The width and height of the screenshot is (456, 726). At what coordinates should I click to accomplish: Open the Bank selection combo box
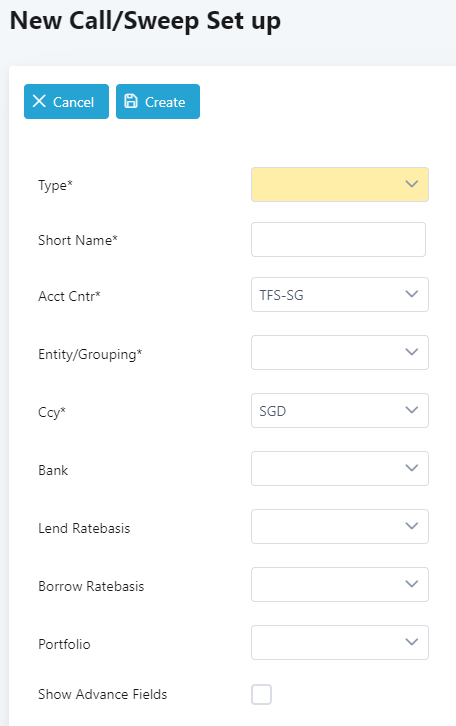click(x=340, y=469)
